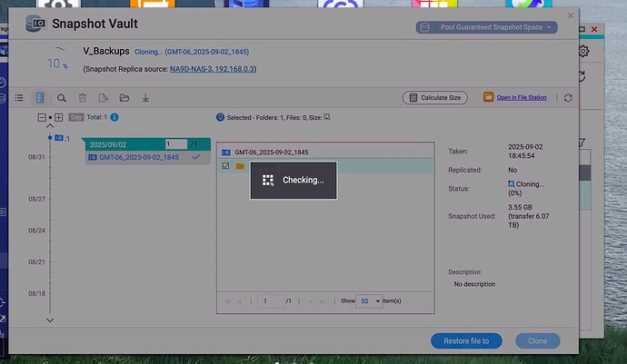Collapse the timeline with the minus button

(x=41, y=117)
